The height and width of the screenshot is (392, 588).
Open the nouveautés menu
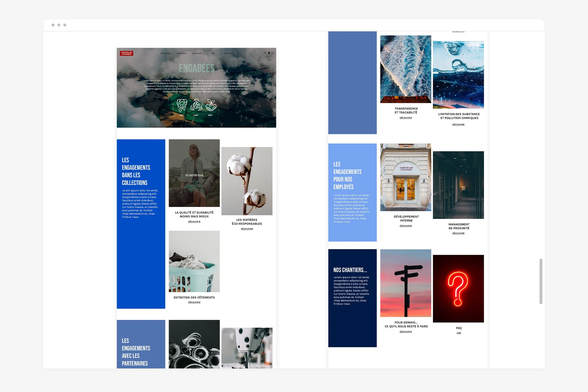(x=198, y=53)
